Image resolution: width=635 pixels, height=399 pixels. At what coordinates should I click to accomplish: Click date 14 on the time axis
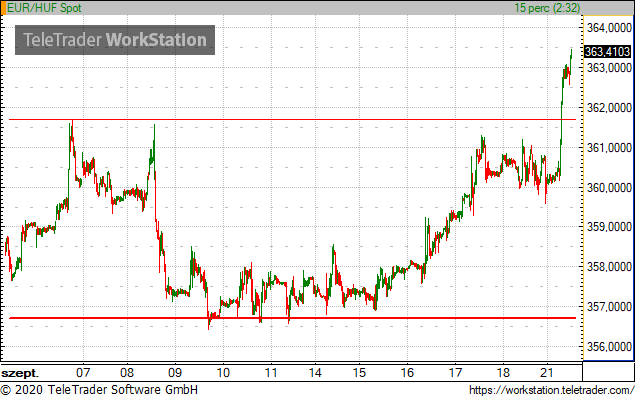pos(315,372)
